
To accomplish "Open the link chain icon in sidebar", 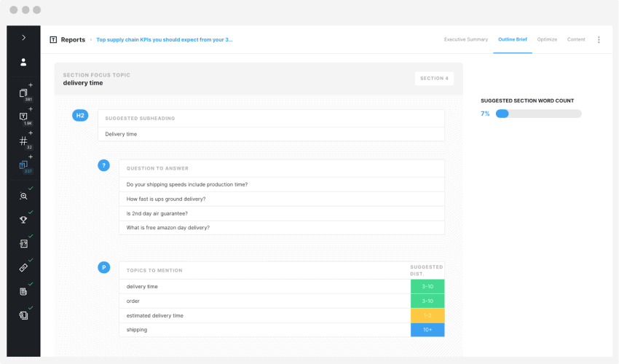I will point(23,268).
